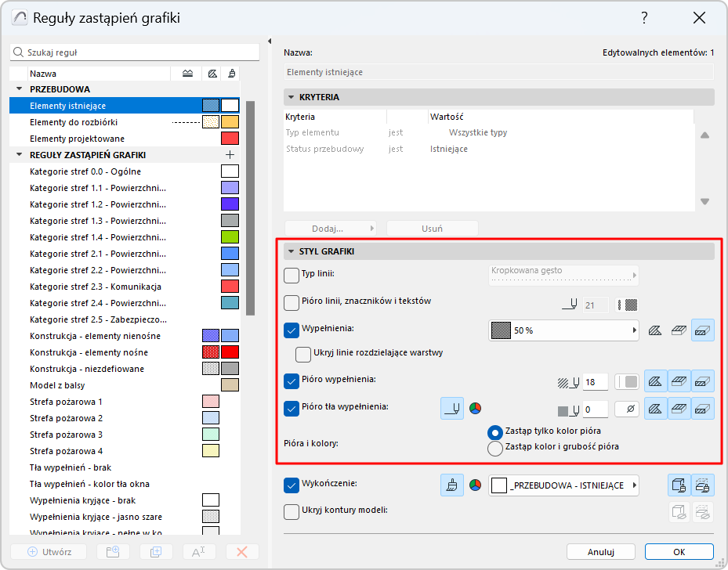Image resolution: width=728 pixels, height=570 pixels.
Task: Uncheck the Pióro wypełnienia checkbox
Action: 292,381
